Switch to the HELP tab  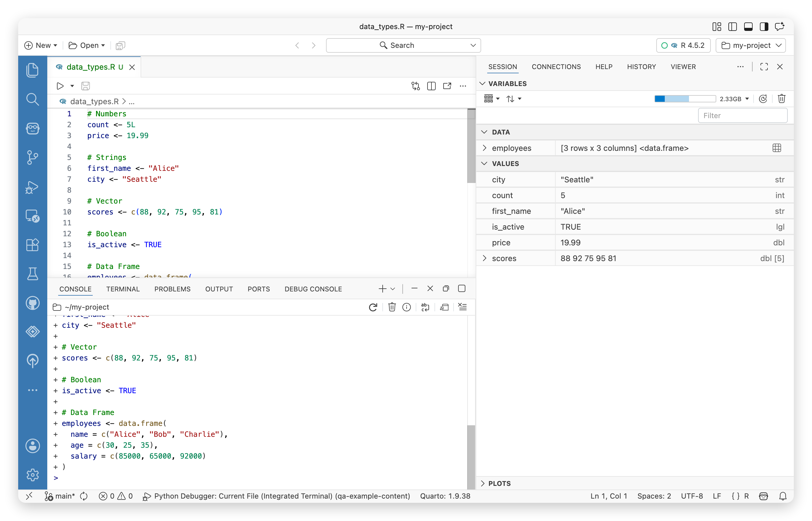click(x=604, y=67)
